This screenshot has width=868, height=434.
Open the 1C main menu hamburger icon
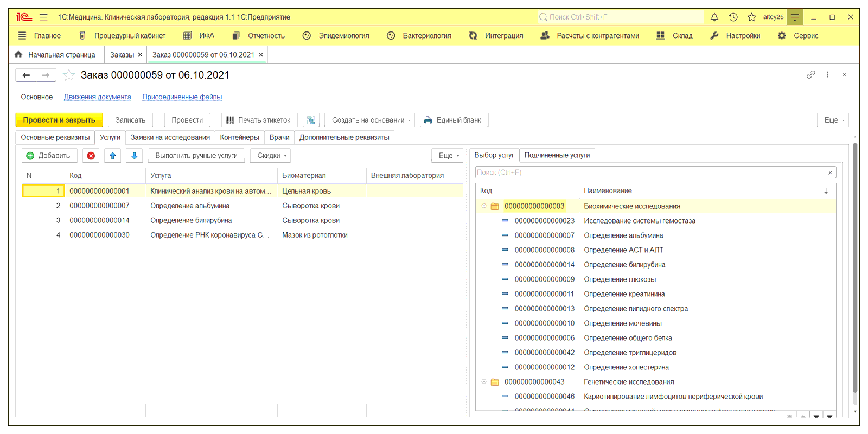click(x=43, y=17)
